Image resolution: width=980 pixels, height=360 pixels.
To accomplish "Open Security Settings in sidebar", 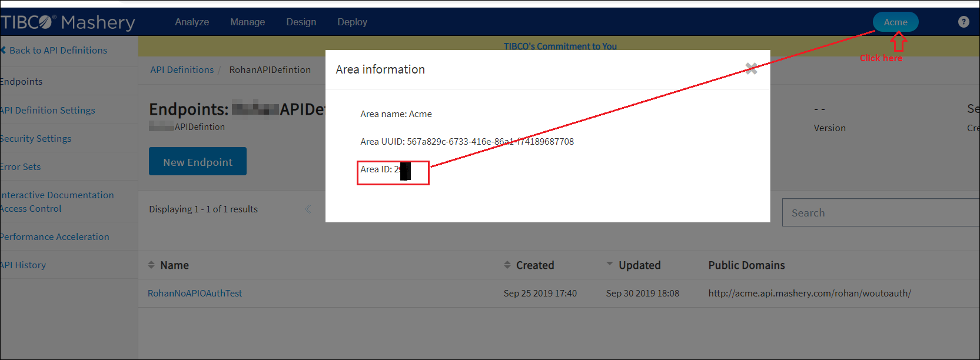I will 36,138.
